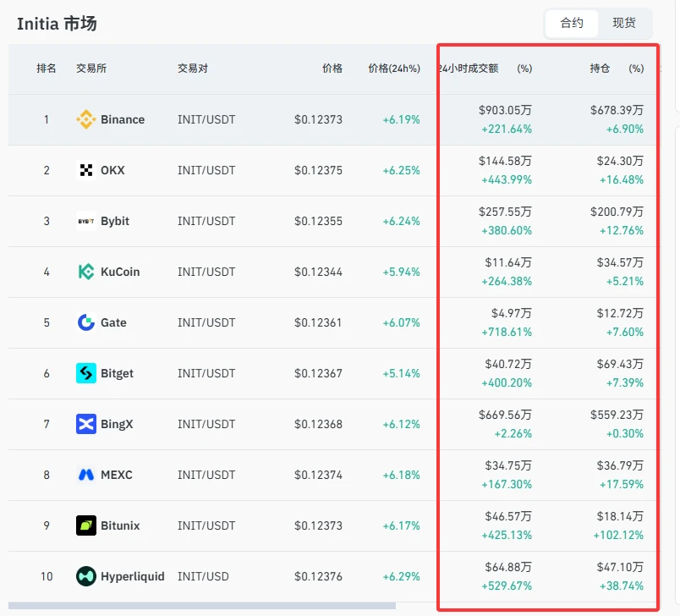Click Bitget's +5.14% price change value
Image resolution: width=680 pixels, height=616 pixels.
point(401,373)
